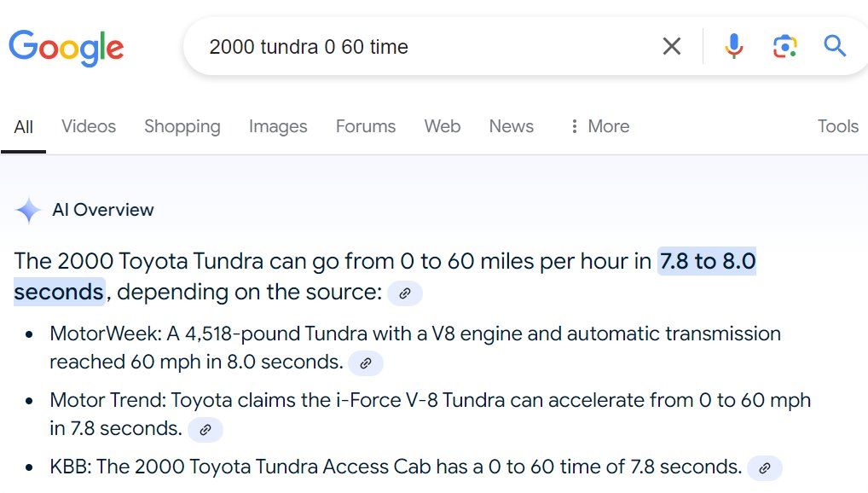Clear the search query with the X icon
Image resolution: width=868 pixels, height=493 pixels.
coord(672,46)
